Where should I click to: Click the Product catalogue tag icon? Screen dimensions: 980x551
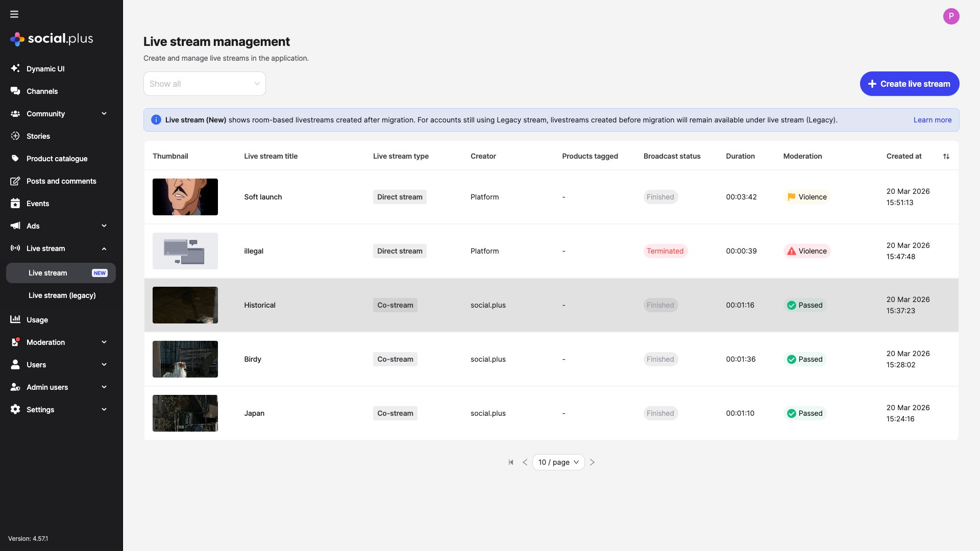point(15,158)
